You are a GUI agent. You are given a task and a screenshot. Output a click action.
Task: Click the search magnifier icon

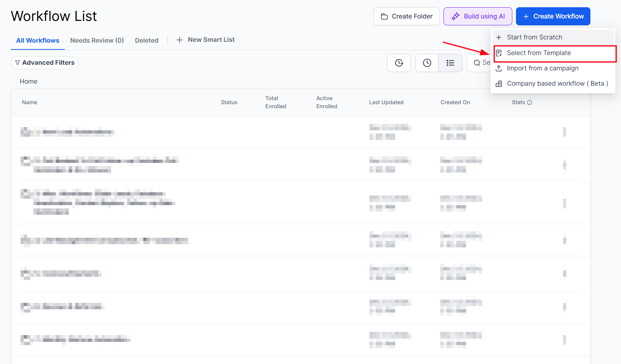[x=477, y=63]
